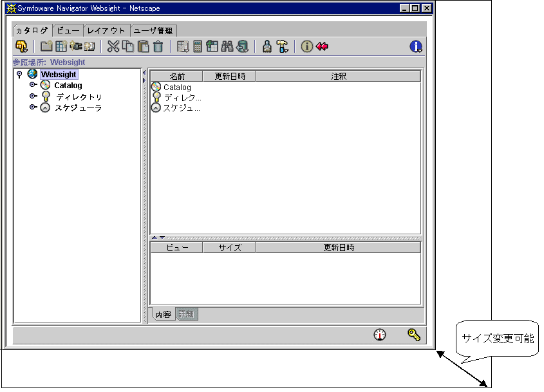Click the red double-arrow back icon
This screenshot has height=392, width=544.
pyautogui.click(x=322, y=46)
